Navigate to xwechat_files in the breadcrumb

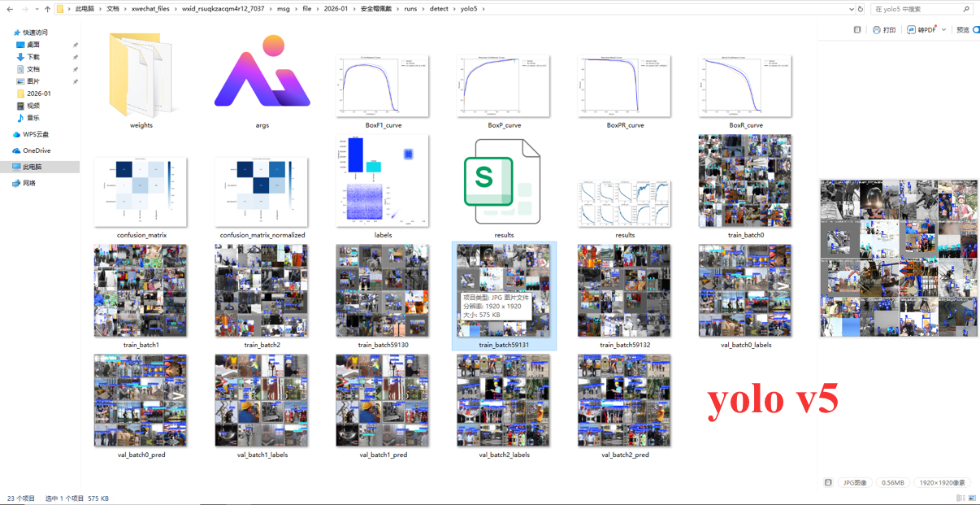150,9
